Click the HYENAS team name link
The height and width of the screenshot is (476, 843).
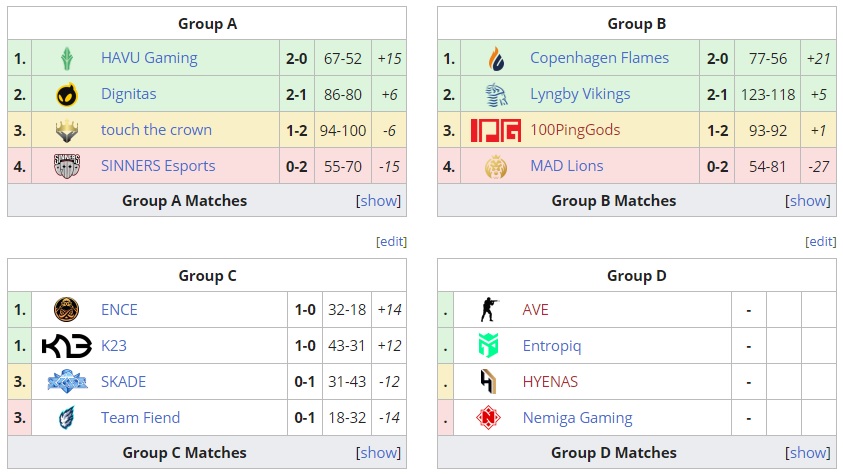coord(550,382)
